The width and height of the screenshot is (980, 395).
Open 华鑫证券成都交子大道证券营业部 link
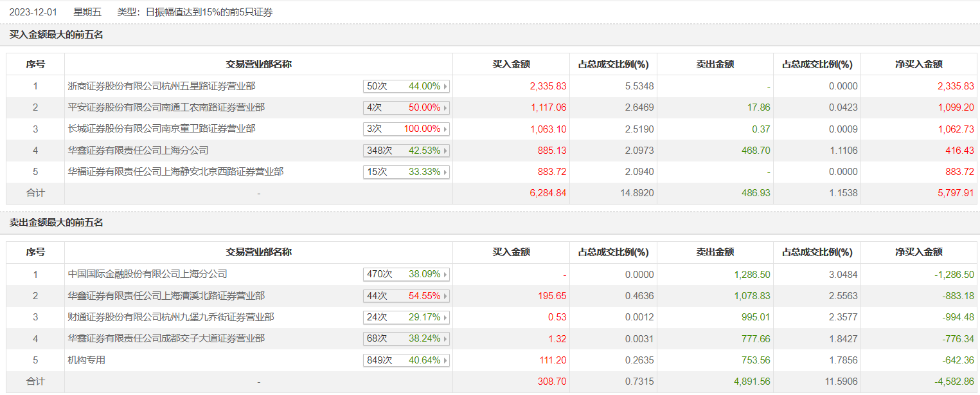pos(166,339)
